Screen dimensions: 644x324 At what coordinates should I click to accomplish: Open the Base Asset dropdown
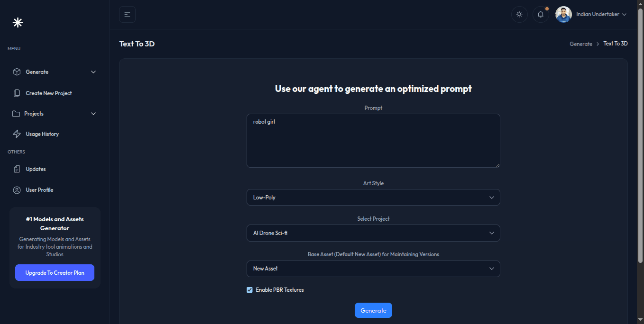tap(373, 269)
